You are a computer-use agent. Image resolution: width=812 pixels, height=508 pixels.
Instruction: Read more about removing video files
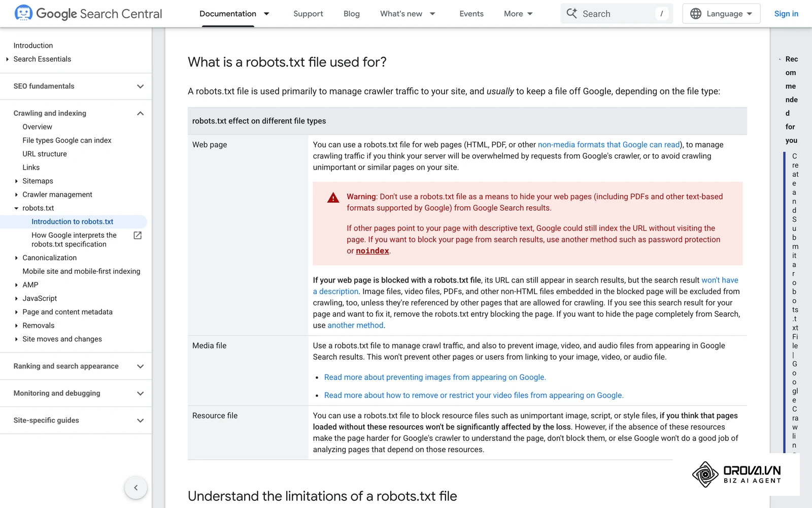pyautogui.click(x=473, y=396)
